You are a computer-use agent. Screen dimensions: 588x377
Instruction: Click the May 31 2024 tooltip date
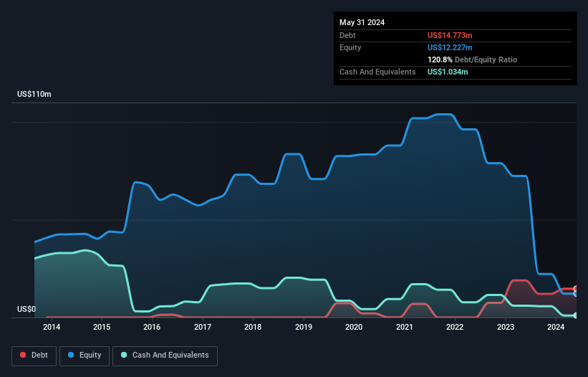click(362, 22)
